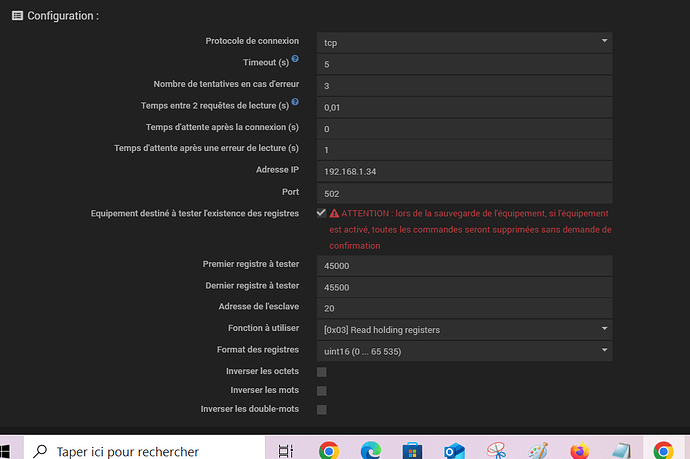The image size is (690, 459).
Task: Open Firefox from the taskbar
Action: [x=578, y=451]
